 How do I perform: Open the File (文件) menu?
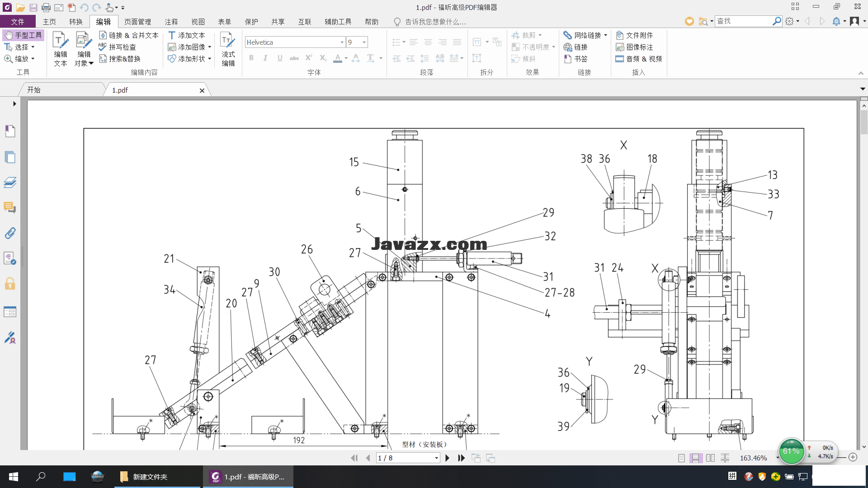18,22
